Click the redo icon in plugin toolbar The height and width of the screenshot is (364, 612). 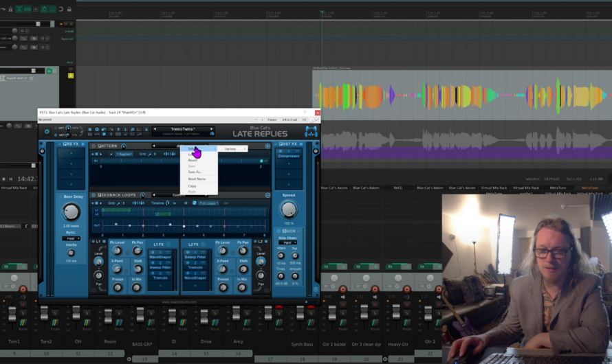click(x=111, y=129)
